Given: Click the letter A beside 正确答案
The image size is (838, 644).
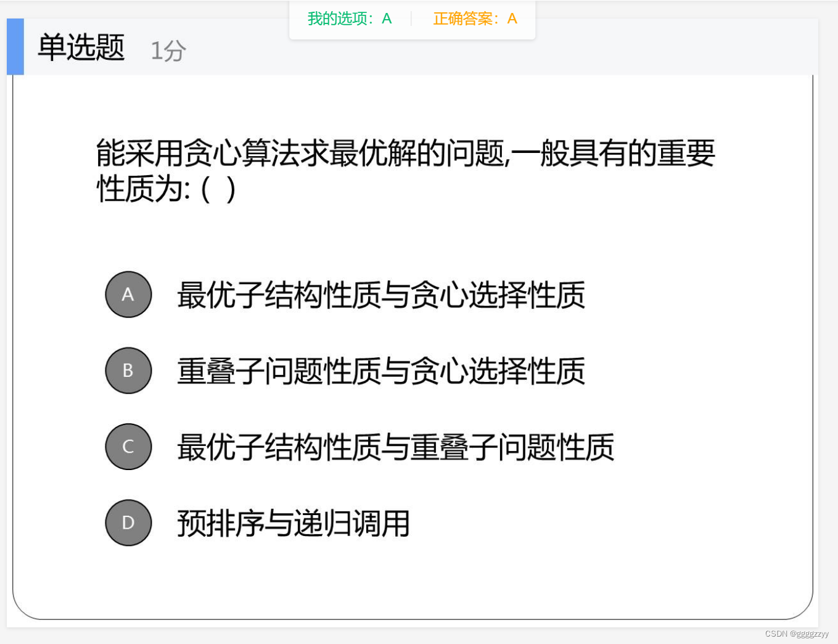Looking at the screenshot, I should [x=512, y=19].
